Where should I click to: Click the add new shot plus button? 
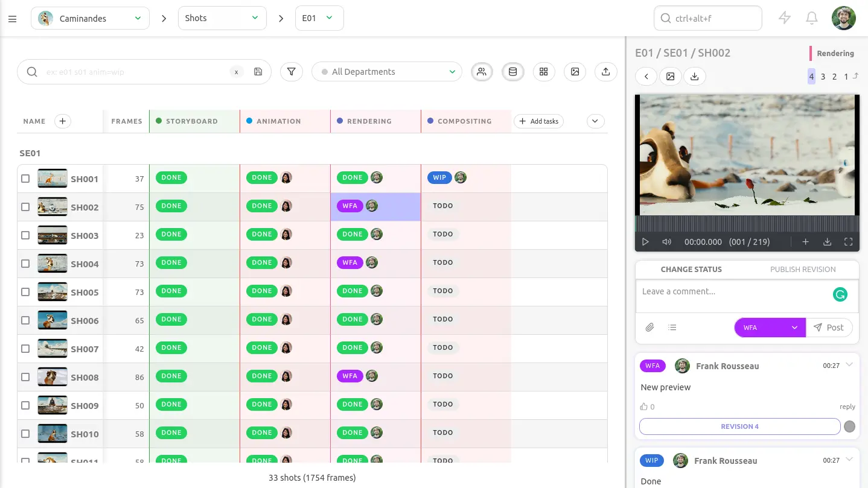tap(62, 121)
